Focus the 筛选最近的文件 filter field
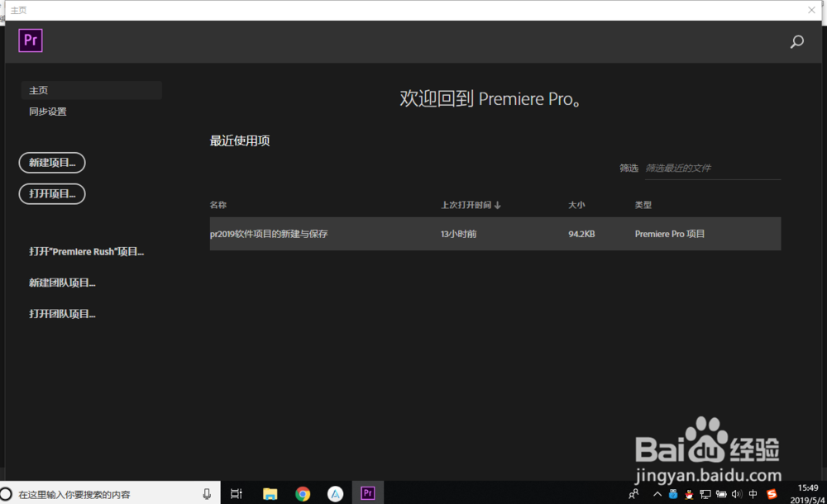The height and width of the screenshot is (504, 827). click(x=713, y=169)
